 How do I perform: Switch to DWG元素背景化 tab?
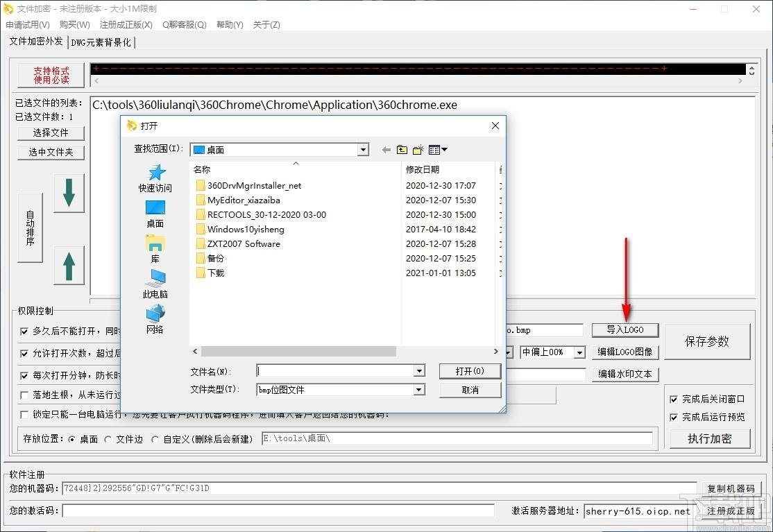click(x=101, y=42)
